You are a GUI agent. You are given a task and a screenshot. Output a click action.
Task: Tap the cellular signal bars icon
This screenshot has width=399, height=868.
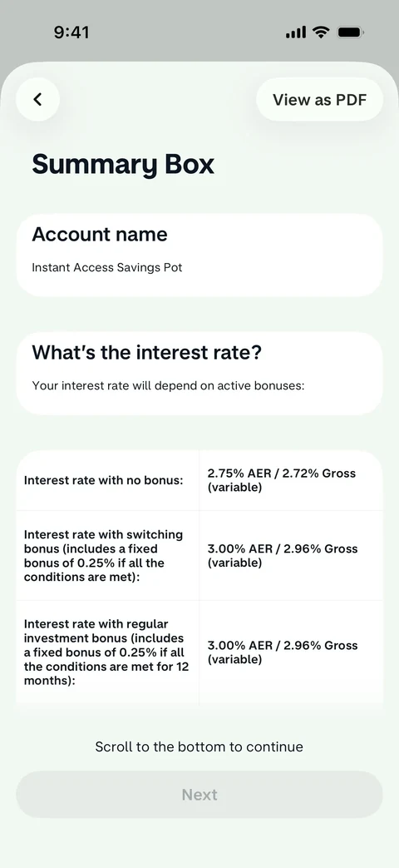point(296,32)
